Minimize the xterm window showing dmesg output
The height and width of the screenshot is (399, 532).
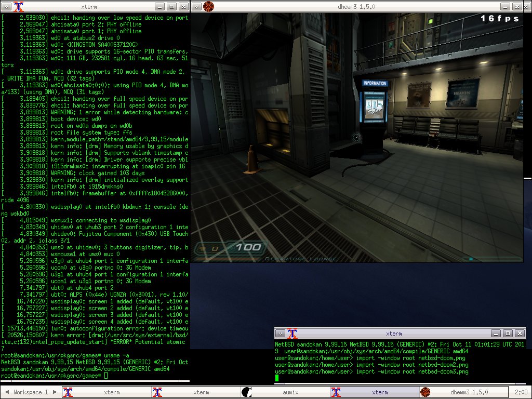point(160,6)
